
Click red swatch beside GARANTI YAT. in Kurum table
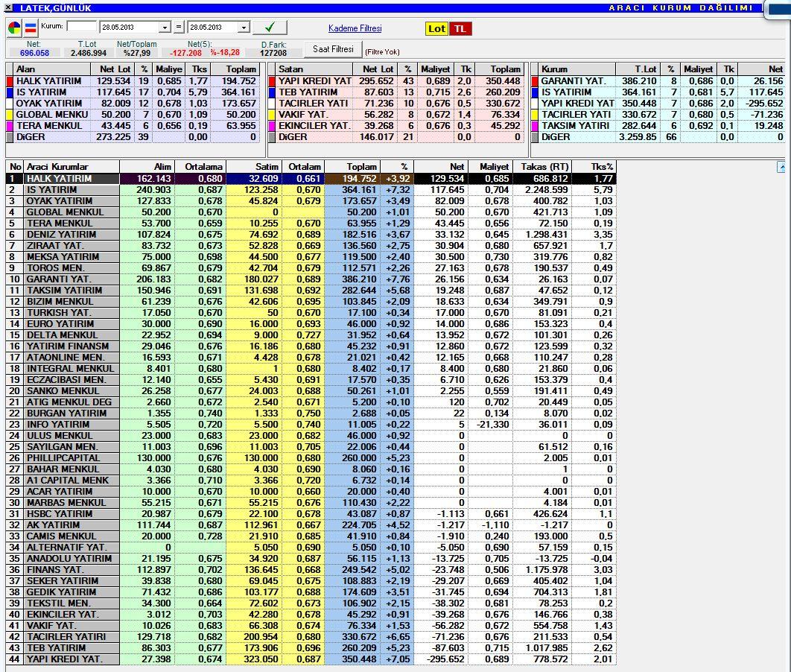click(534, 81)
